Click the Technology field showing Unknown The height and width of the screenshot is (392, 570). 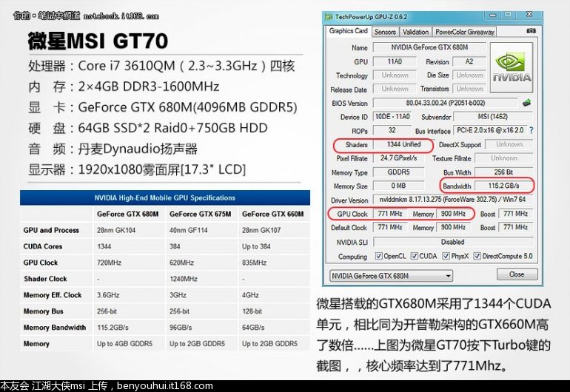(395, 75)
